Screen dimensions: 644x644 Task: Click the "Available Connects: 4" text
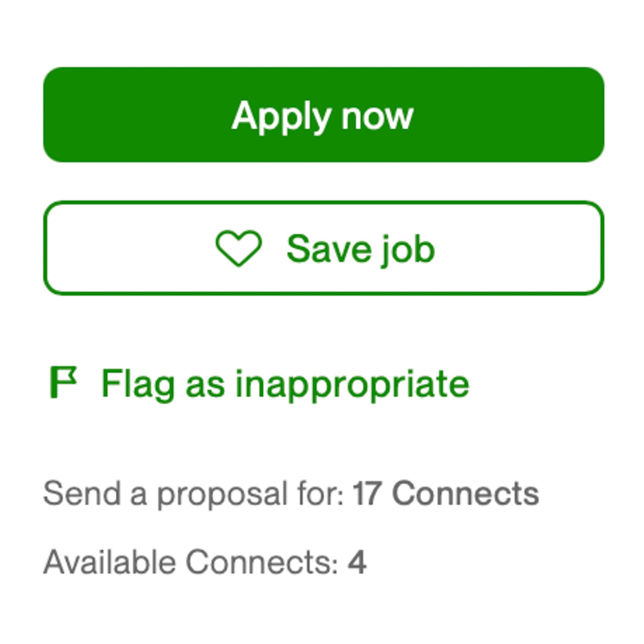tap(205, 562)
